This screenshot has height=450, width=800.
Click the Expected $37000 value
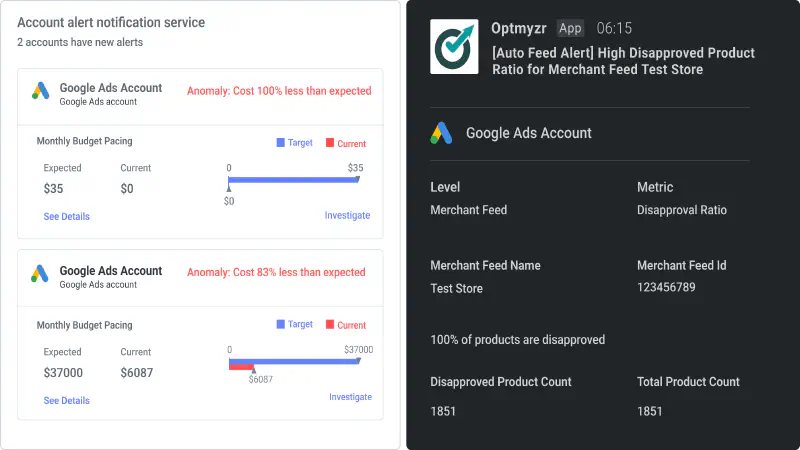[x=63, y=373]
